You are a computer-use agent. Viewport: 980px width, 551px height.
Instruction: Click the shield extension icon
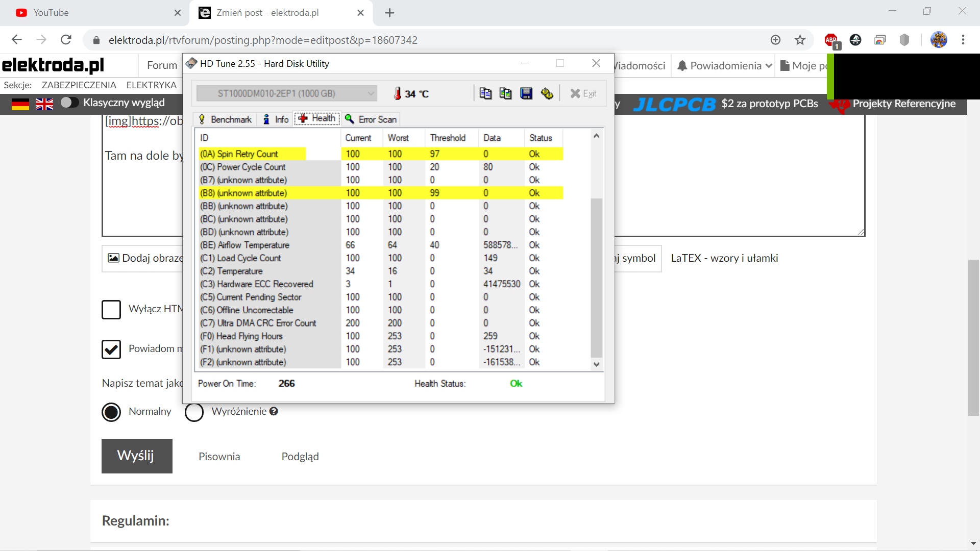point(904,40)
